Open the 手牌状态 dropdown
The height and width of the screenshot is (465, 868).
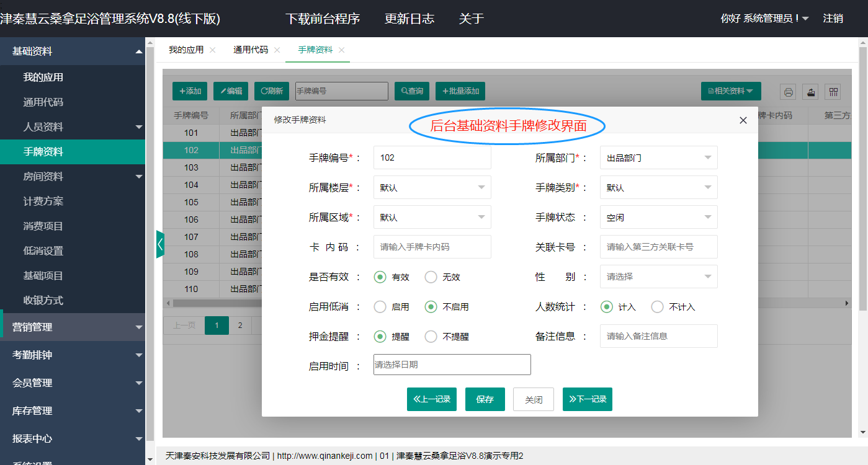point(658,218)
